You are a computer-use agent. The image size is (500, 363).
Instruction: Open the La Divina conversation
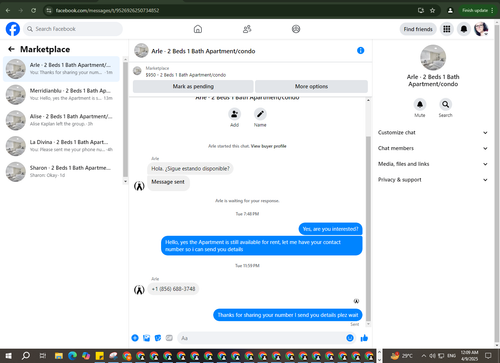coord(61,146)
